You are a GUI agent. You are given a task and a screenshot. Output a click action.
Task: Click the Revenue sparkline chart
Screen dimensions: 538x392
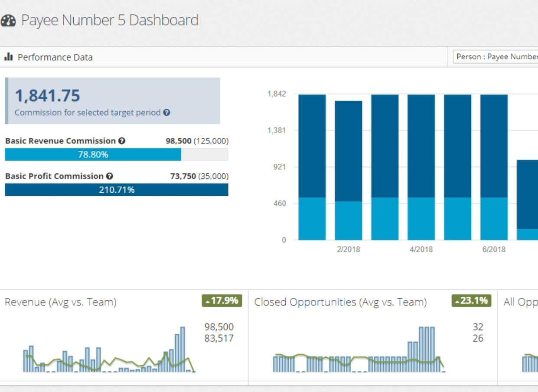click(x=109, y=350)
